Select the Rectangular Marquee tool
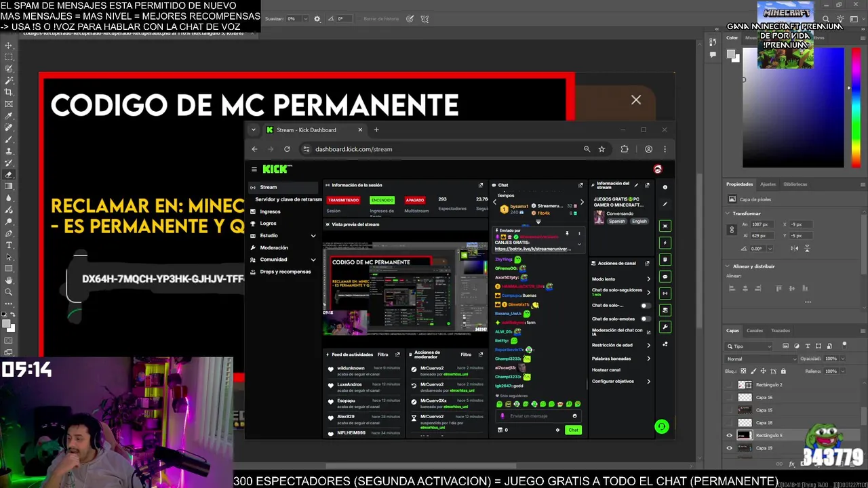Screen dimensions: 868x488 click(x=8, y=57)
